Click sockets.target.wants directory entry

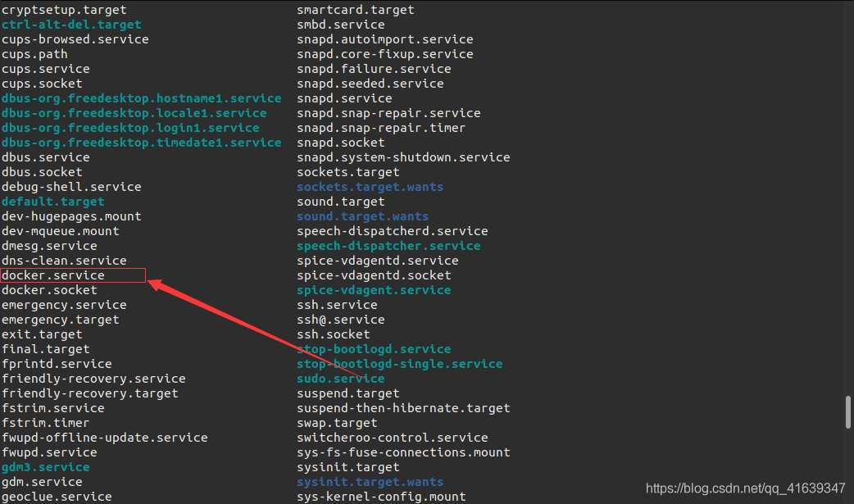(x=370, y=186)
